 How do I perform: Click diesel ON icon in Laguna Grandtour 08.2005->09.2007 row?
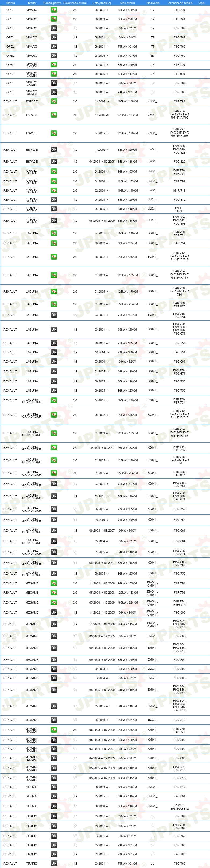(x=54, y=563)
